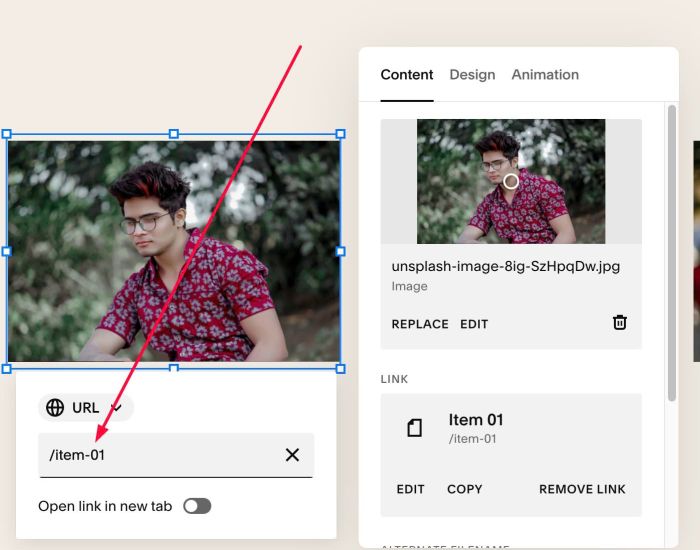The width and height of the screenshot is (700, 550).
Task: Click the LINK section label
Action: click(394, 379)
